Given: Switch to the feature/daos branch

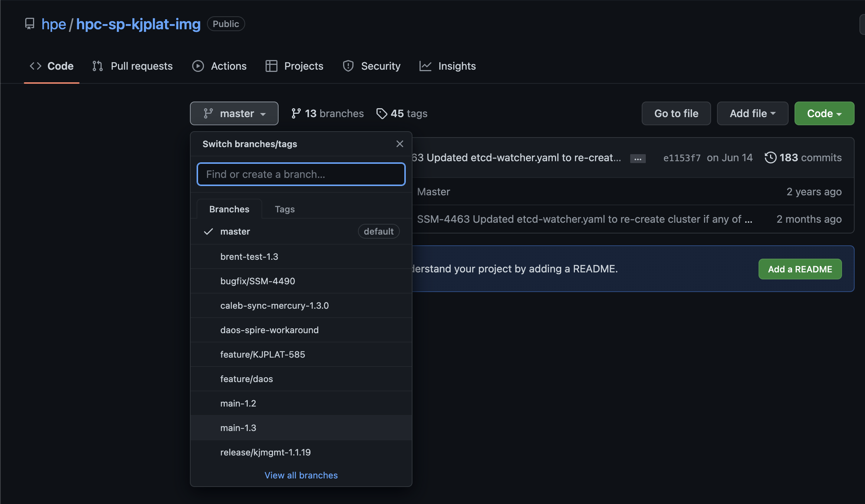Looking at the screenshot, I should click(x=301, y=379).
